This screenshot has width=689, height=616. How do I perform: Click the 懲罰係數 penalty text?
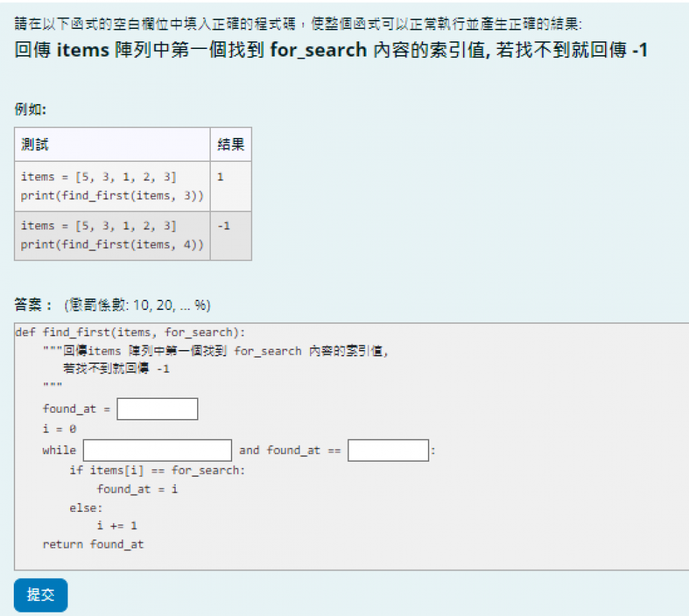coord(137,305)
